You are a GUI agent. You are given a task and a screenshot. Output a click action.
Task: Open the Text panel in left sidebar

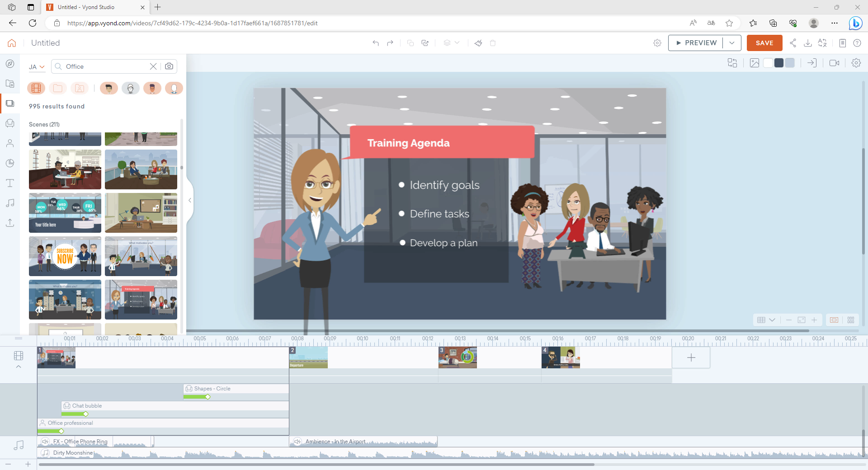10,183
